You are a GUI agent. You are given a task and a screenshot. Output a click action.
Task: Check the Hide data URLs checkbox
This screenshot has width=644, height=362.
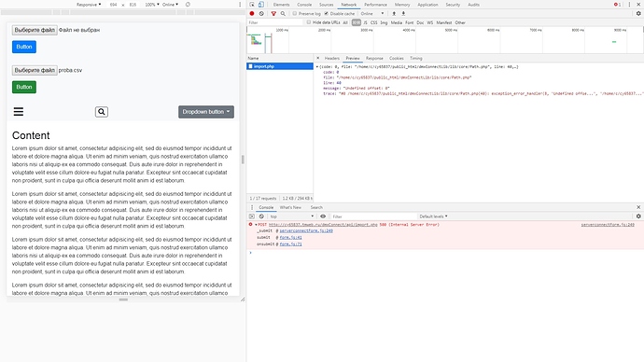click(x=309, y=22)
